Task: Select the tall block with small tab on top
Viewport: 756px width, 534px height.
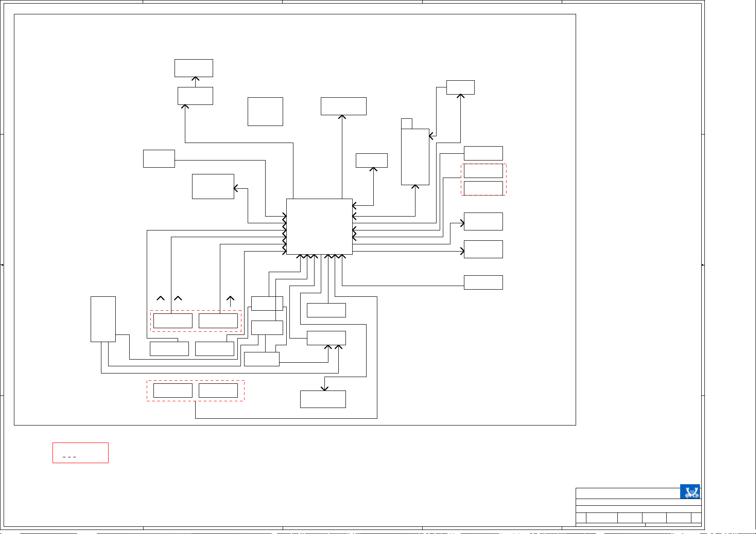Action: [x=415, y=157]
